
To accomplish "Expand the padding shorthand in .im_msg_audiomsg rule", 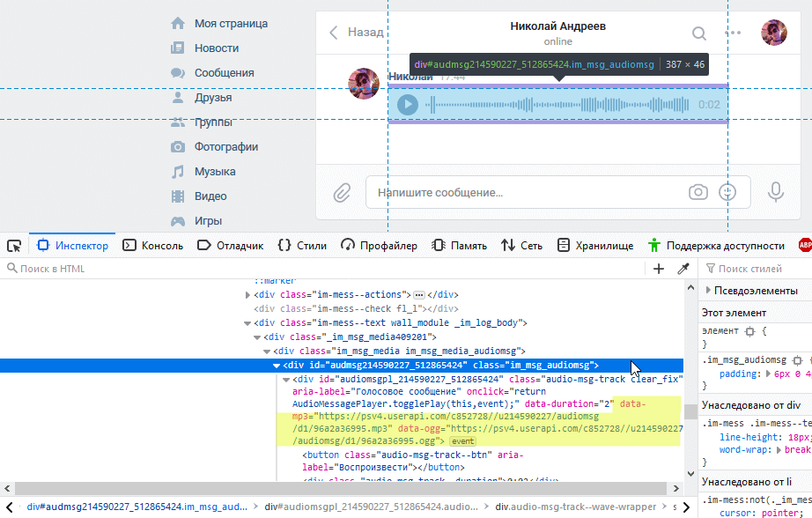I will click(x=769, y=374).
